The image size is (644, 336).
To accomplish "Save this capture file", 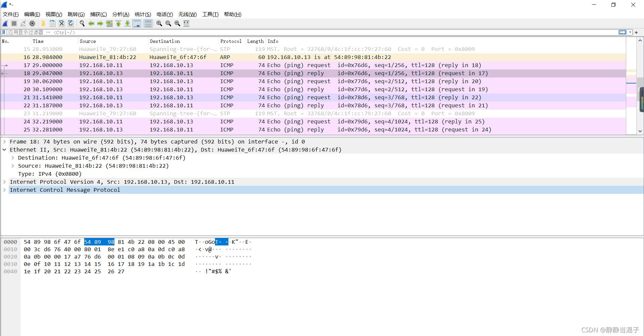I will pyautogui.click(x=53, y=23).
